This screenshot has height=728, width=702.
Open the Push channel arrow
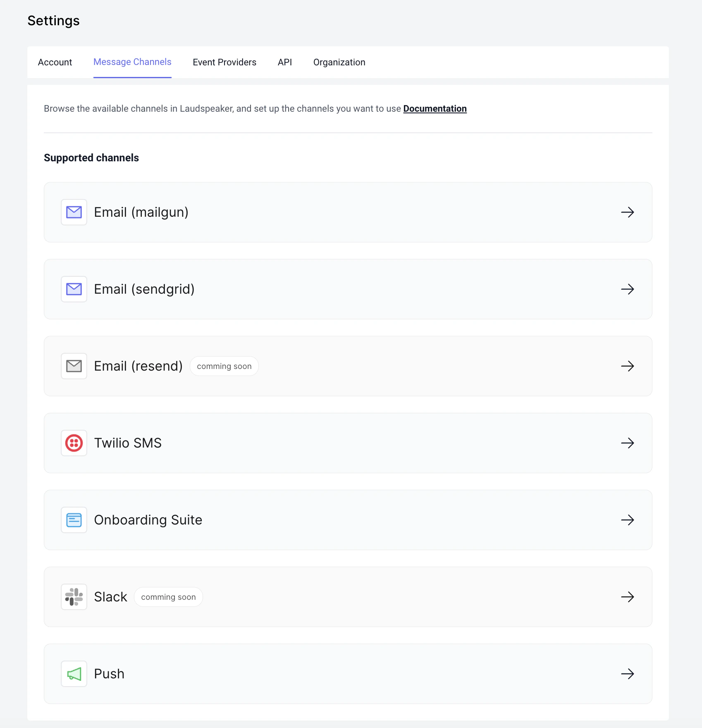pos(628,673)
